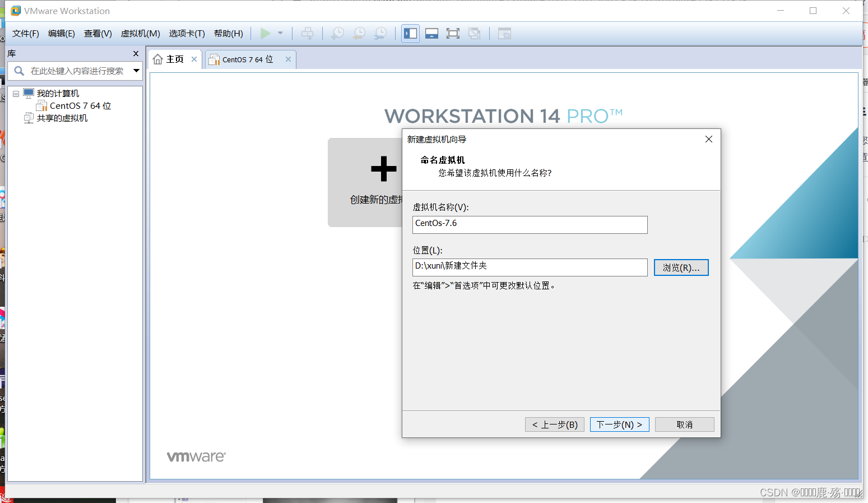
Task: Select My Computer in the library tree
Action: 58,94
